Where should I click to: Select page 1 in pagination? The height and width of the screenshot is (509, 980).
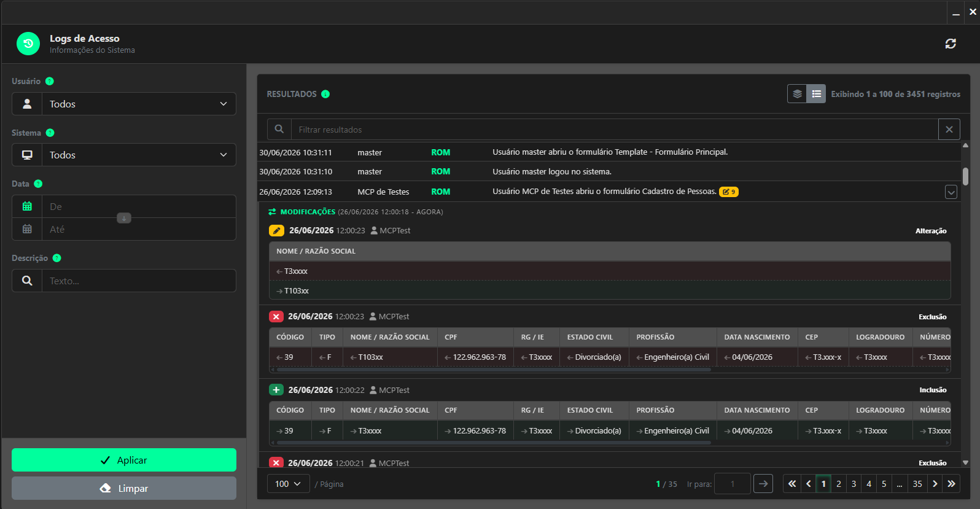click(x=823, y=484)
